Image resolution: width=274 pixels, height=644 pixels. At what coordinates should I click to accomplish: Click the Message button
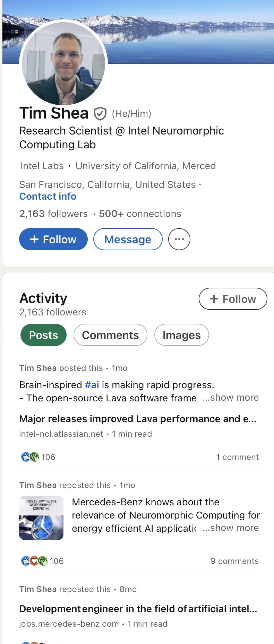[x=128, y=239]
